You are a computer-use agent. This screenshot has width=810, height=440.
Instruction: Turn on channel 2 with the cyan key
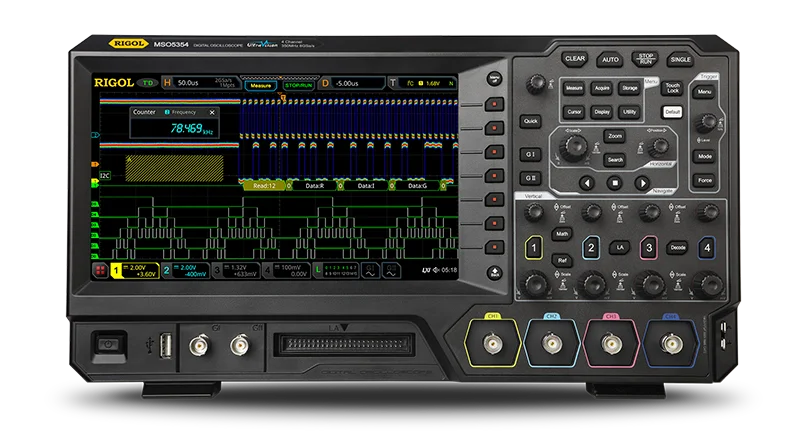click(x=591, y=248)
